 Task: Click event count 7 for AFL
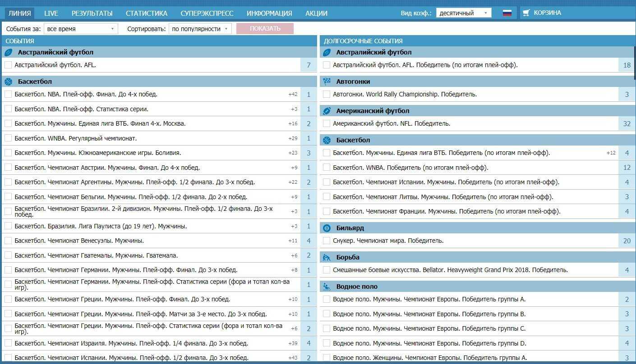click(309, 65)
